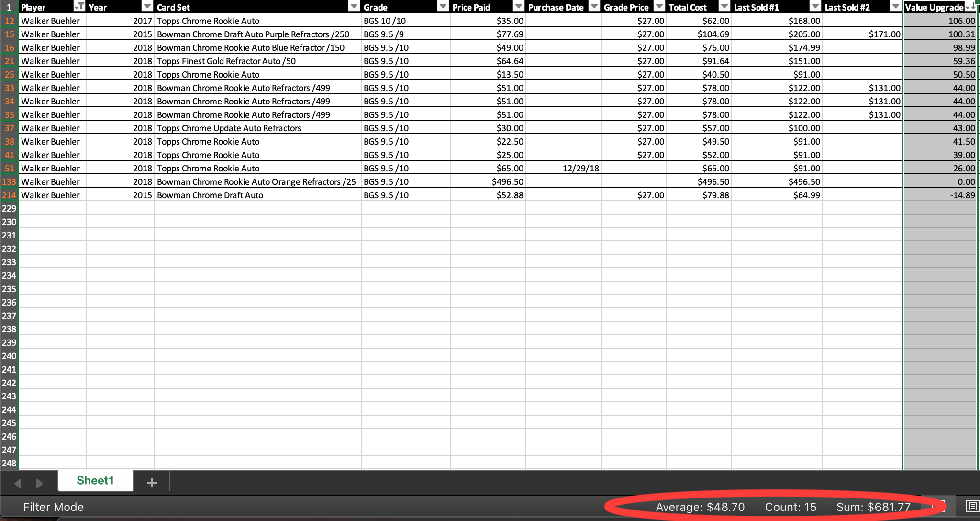Select the Sheet1 tab

pos(96,481)
